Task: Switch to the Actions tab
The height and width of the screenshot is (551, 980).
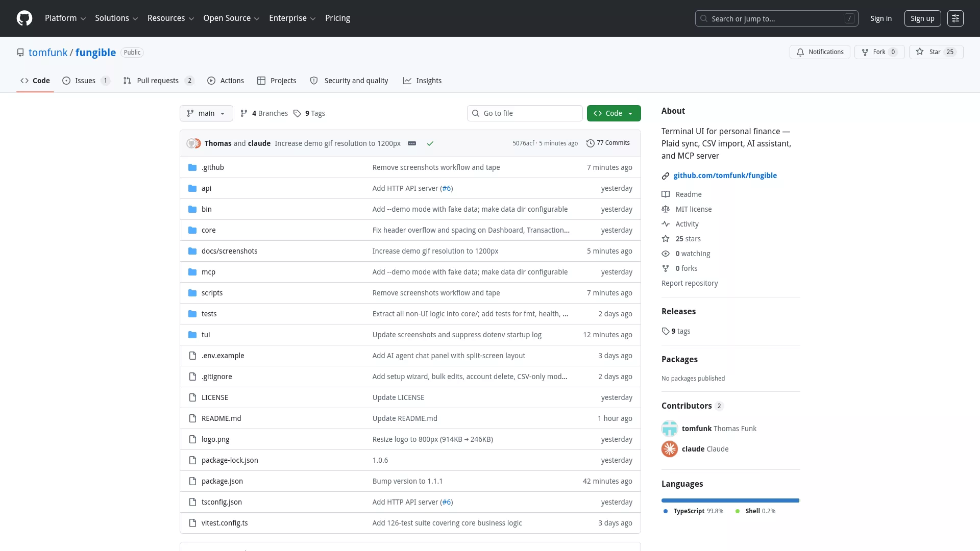Action: [226, 81]
